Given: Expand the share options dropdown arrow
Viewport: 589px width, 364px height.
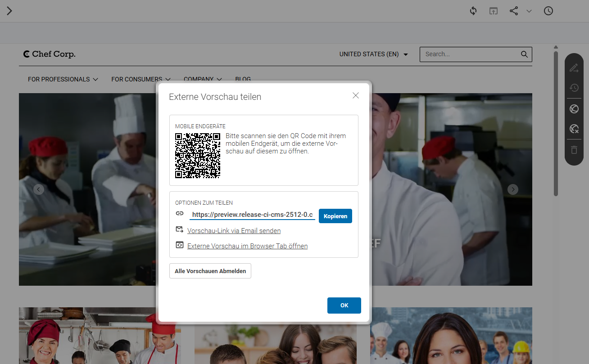Looking at the screenshot, I should pyautogui.click(x=529, y=11).
